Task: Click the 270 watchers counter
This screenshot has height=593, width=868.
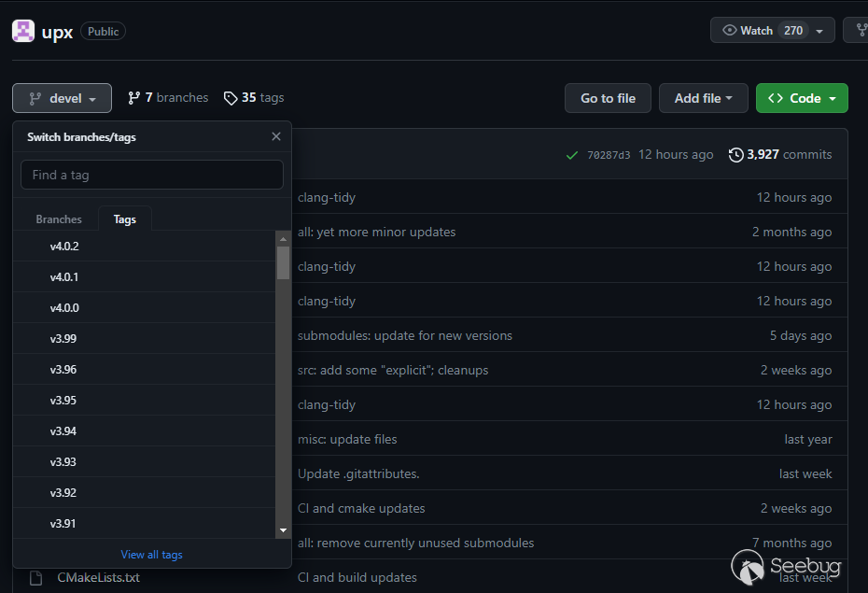Action: pyautogui.click(x=793, y=31)
